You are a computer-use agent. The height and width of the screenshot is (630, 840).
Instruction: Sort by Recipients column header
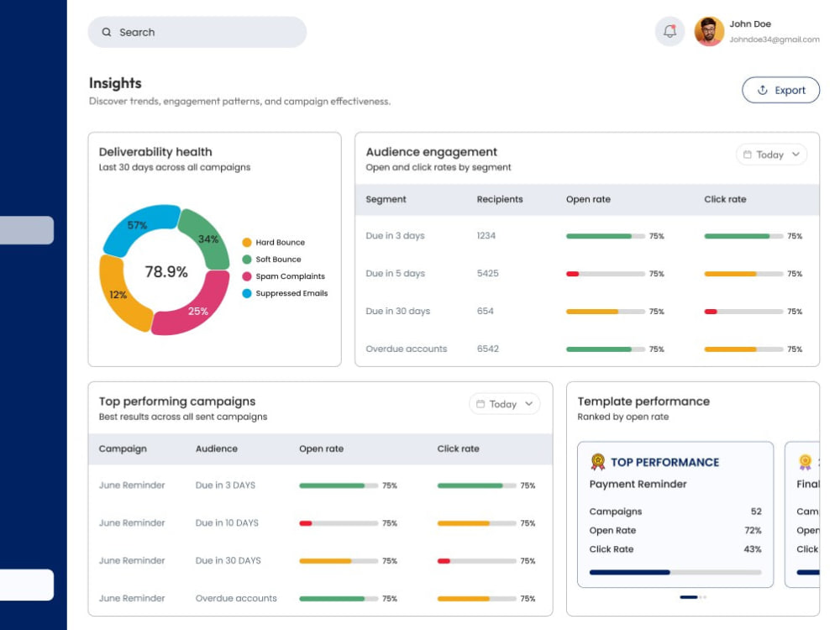coord(500,199)
